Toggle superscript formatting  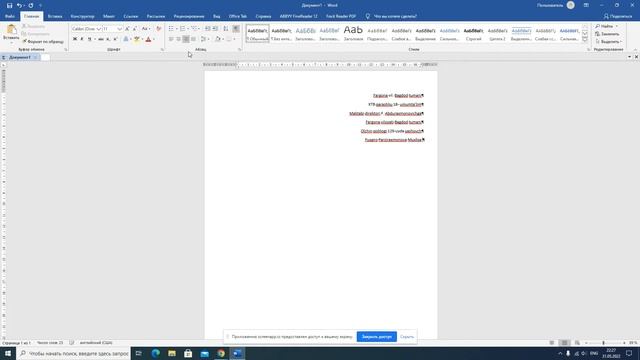115,39
